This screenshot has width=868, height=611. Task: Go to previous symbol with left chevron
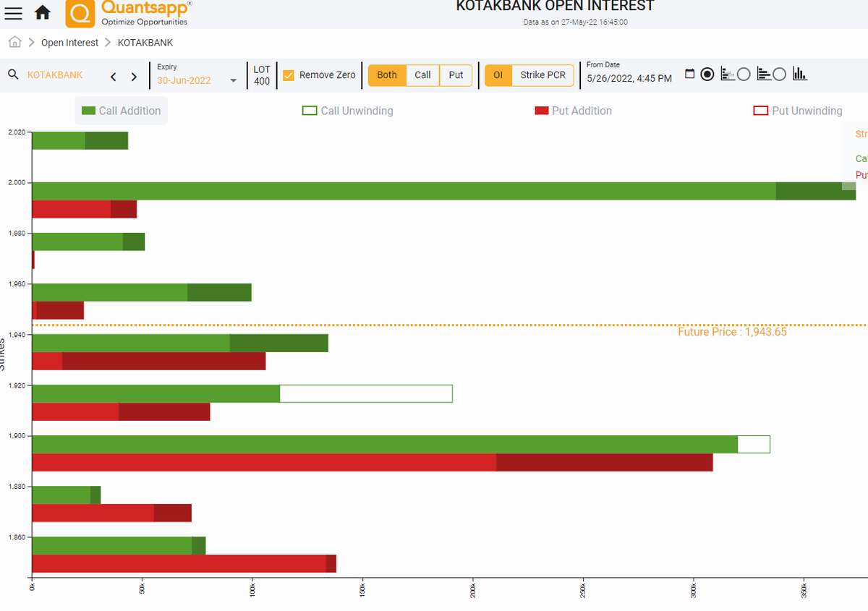point(113,77)
